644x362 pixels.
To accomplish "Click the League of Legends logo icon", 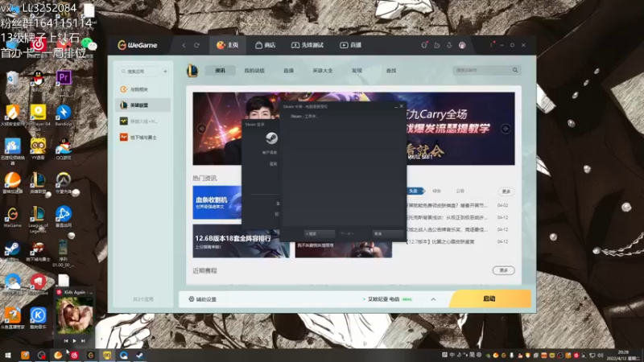I will point(192,71).
